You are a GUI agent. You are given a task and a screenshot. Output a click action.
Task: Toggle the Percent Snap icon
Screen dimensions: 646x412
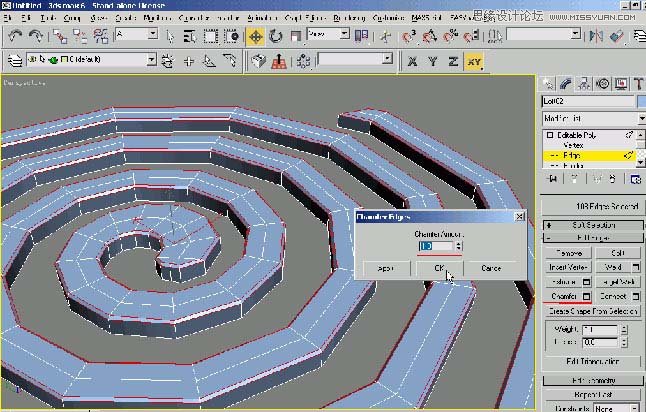[x=450, y=37]
